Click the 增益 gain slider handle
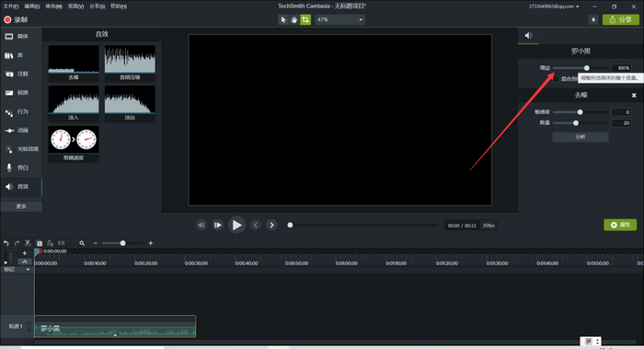644x349 pixels. pos(587,68)
